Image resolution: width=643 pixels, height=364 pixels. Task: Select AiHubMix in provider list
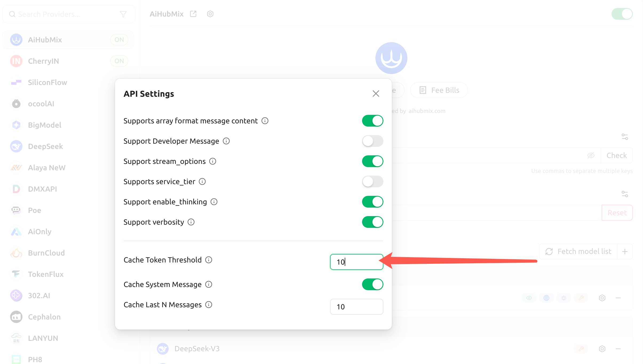(68, 40)
